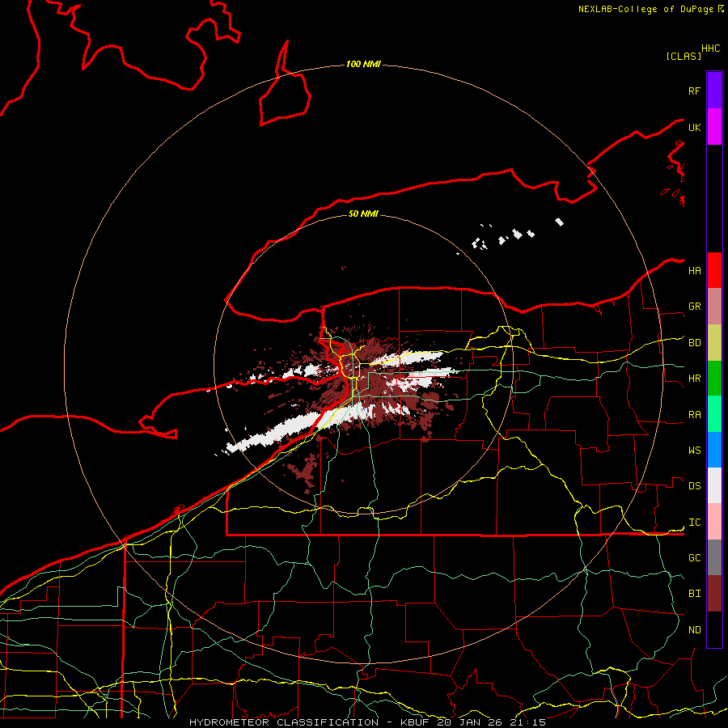Click the ND black legend swatch

[x=714, y=629]
